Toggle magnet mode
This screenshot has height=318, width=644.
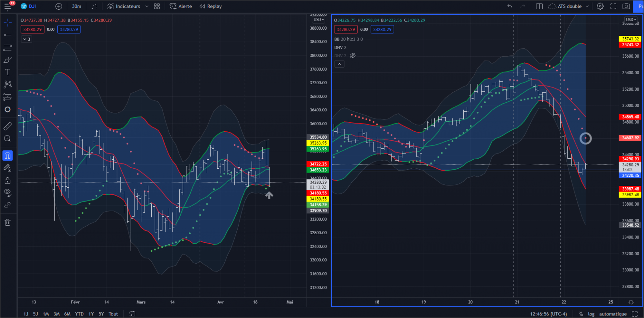click(x=8, y=155)
